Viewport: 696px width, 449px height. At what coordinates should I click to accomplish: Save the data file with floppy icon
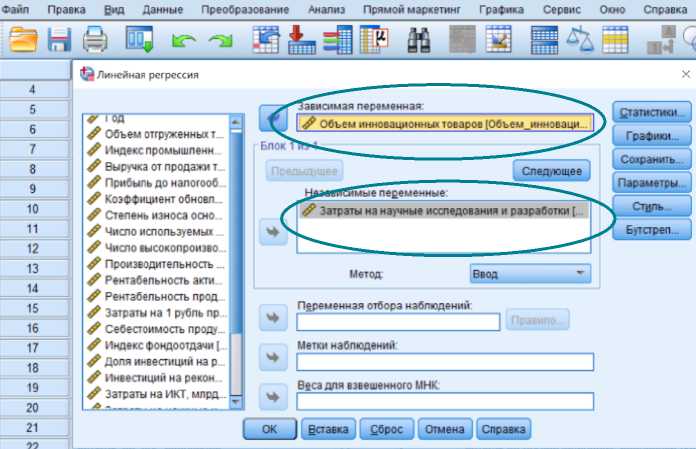[59, 40]
